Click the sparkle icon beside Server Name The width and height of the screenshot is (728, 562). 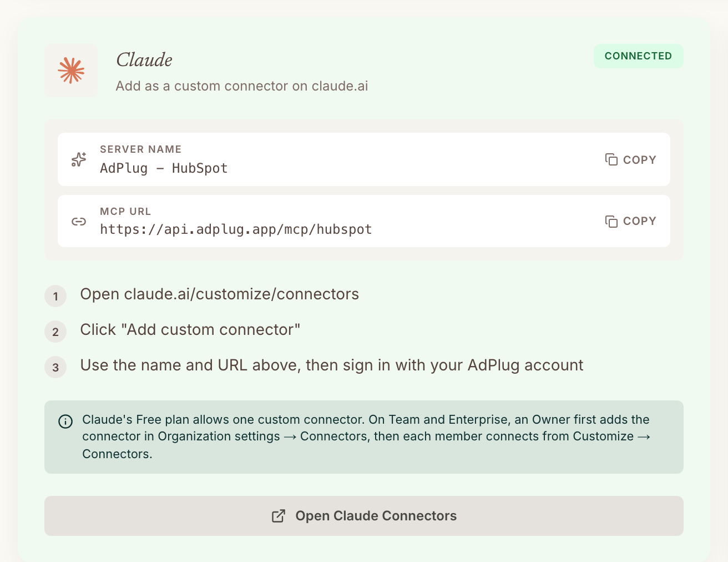tap(79, 159)
